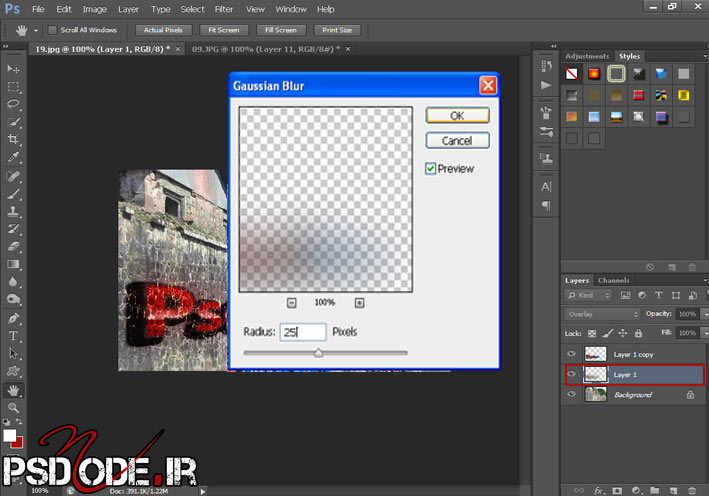Select the Hand tool in toolbox

point(13,390)
